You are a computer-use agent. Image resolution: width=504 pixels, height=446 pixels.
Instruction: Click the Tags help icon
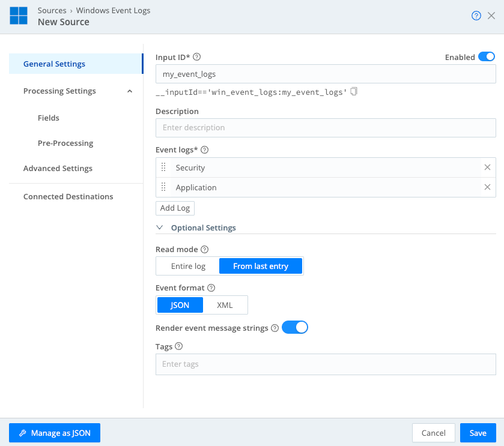[180, 346]
